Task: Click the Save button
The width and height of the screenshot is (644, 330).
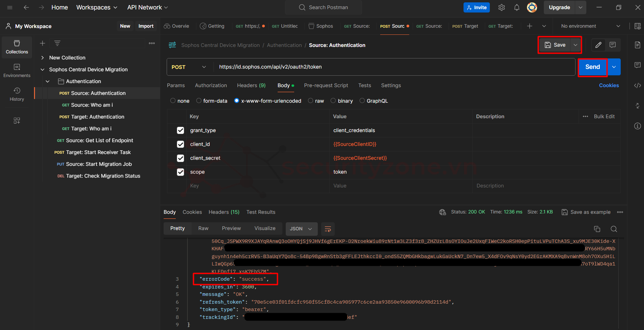Action: pos(555,45)
